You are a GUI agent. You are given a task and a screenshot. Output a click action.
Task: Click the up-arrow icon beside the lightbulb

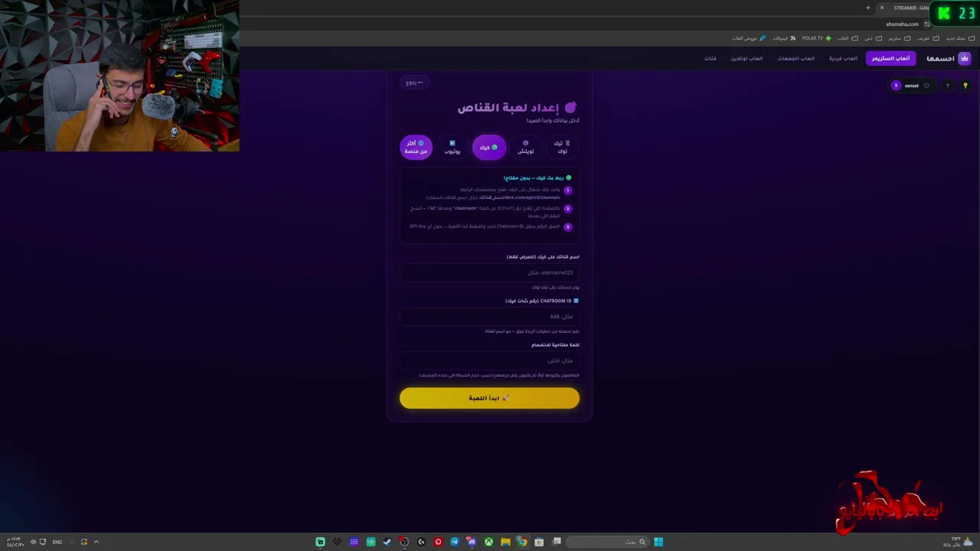click(x=947, y=86)
